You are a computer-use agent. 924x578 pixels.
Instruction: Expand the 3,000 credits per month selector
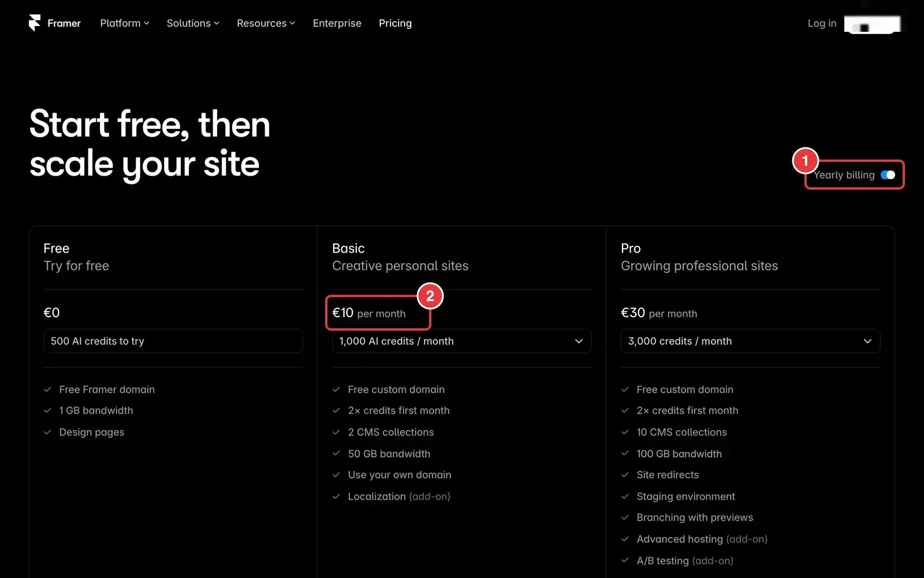(x=750, y=341)
